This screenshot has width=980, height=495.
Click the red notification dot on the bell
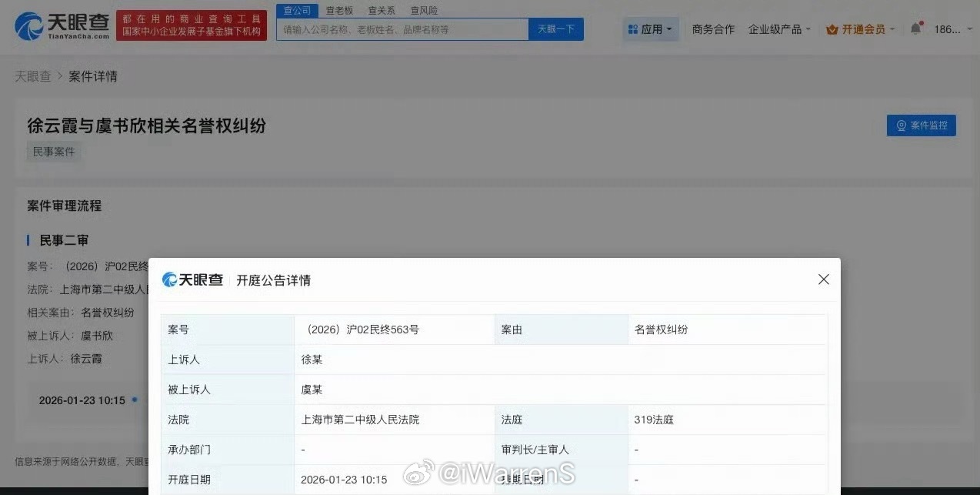(921, 22)
